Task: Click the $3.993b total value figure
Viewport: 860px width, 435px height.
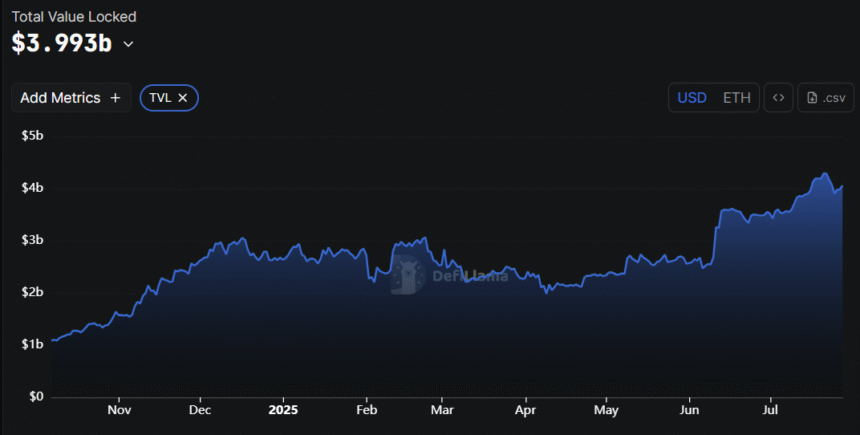Action: (61, 44)
